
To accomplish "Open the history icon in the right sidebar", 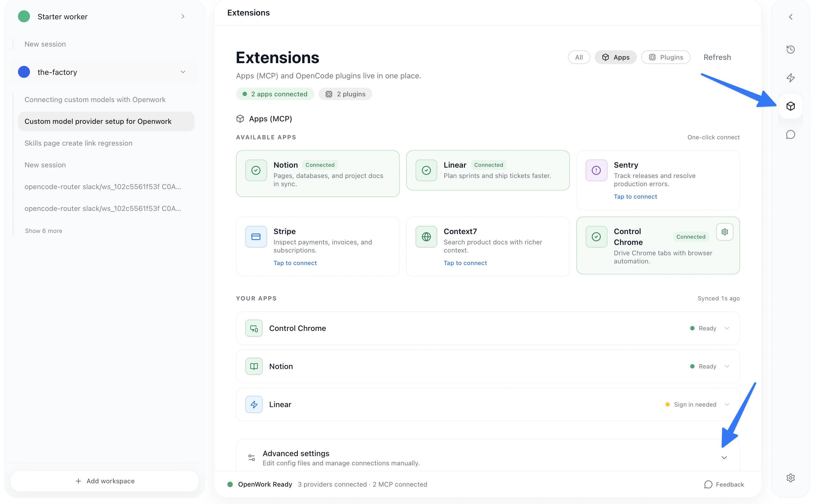I will coord(790,49).
